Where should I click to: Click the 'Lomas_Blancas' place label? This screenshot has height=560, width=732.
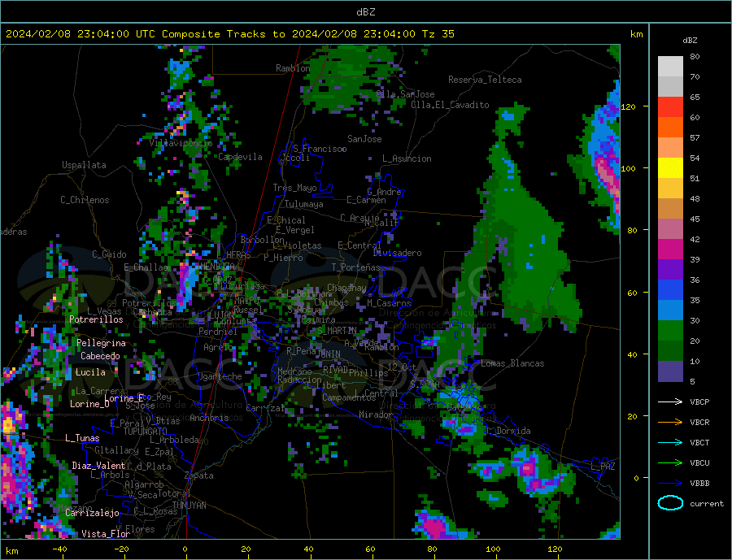(512, 363)
